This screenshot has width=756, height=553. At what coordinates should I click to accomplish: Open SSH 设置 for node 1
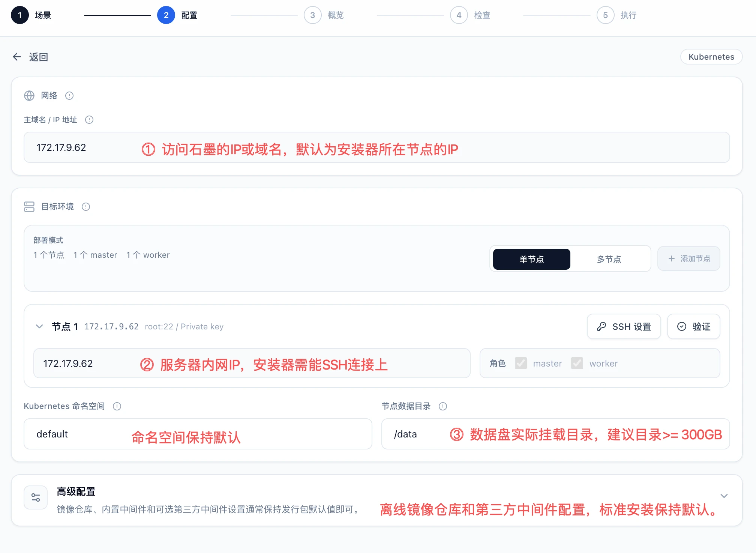624,326
